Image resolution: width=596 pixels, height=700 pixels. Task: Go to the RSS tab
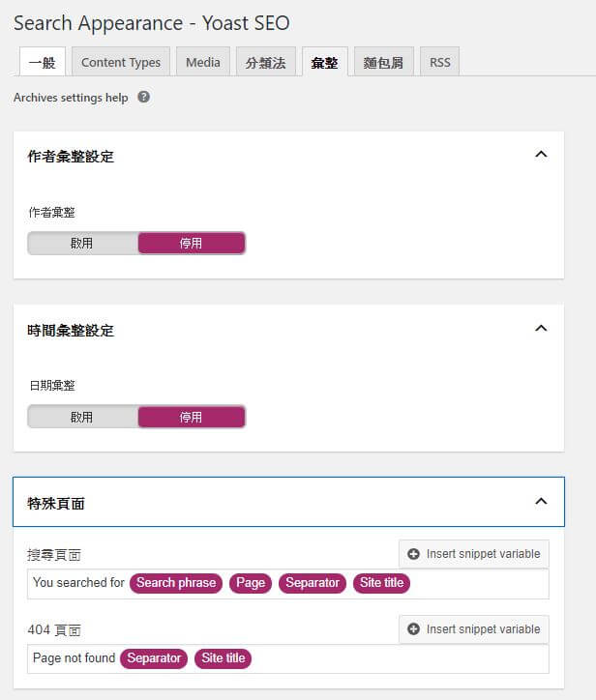[x=439, y=62]
